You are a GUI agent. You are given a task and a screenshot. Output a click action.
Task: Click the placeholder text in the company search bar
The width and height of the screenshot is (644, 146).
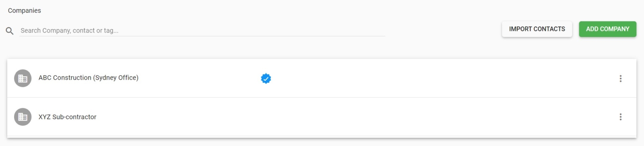coord(70,31)
